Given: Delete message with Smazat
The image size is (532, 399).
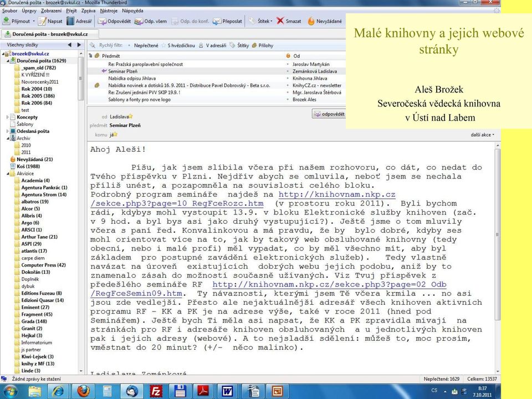Looking at the screenshot, I should 289,21.
